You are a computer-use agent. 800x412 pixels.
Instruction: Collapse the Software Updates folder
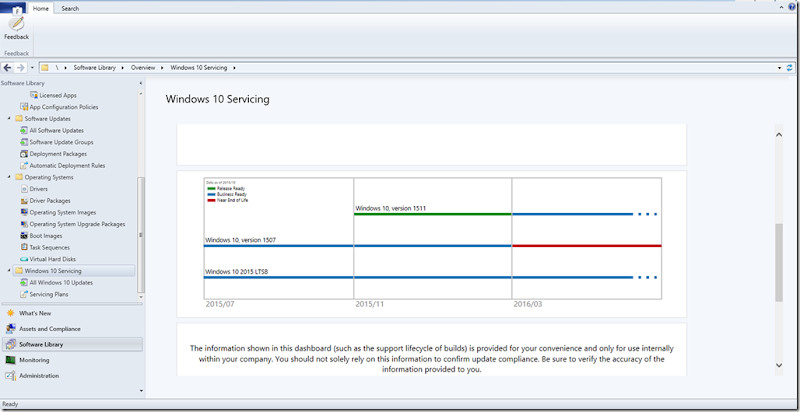pos(9,119)
